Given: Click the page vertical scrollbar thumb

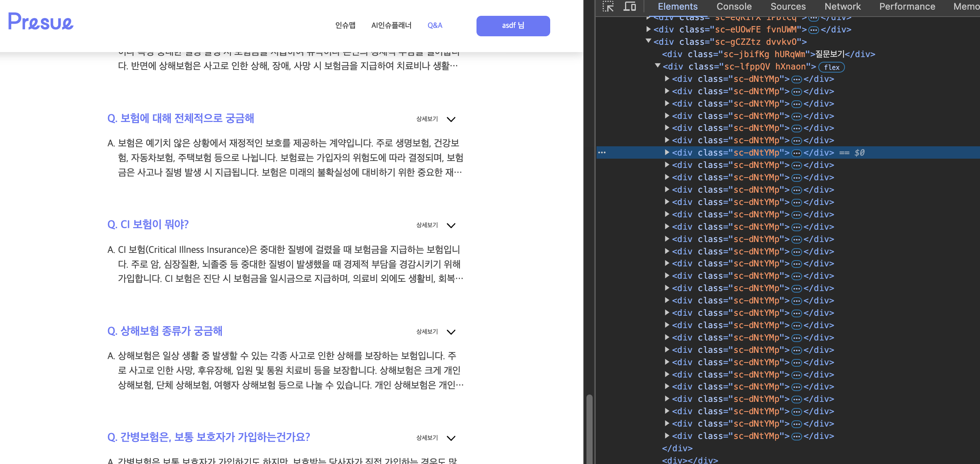Looking at the screenshot, I should [x=589, y=428].
